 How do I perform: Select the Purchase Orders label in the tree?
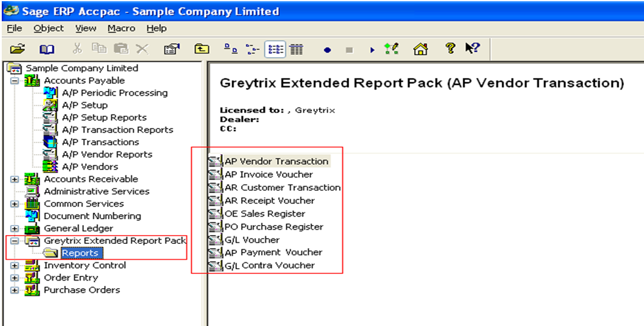point(82,290)
